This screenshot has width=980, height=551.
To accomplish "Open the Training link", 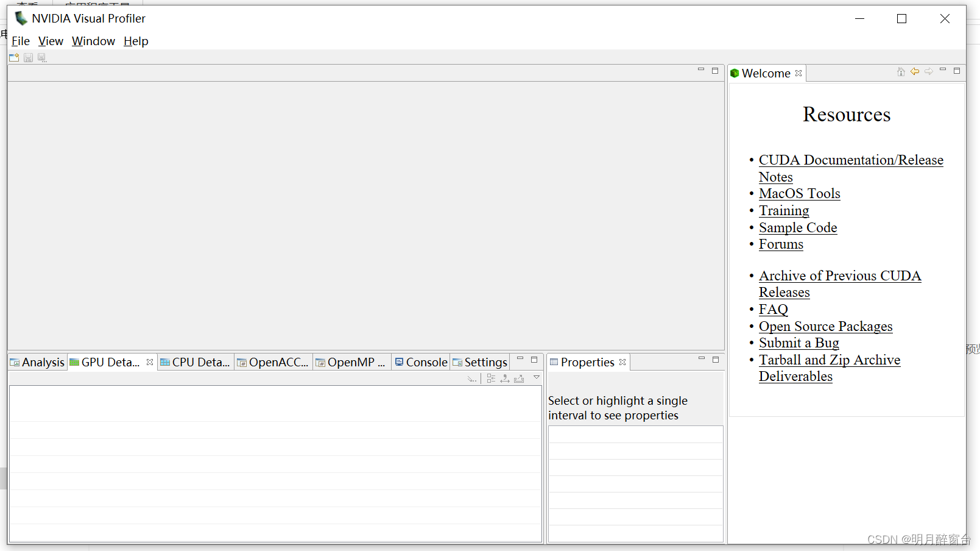I will [784, 210].
